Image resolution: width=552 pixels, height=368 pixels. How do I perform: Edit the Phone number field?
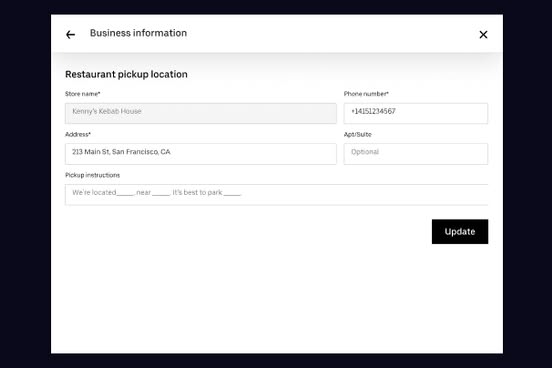[x=416, y=113]
